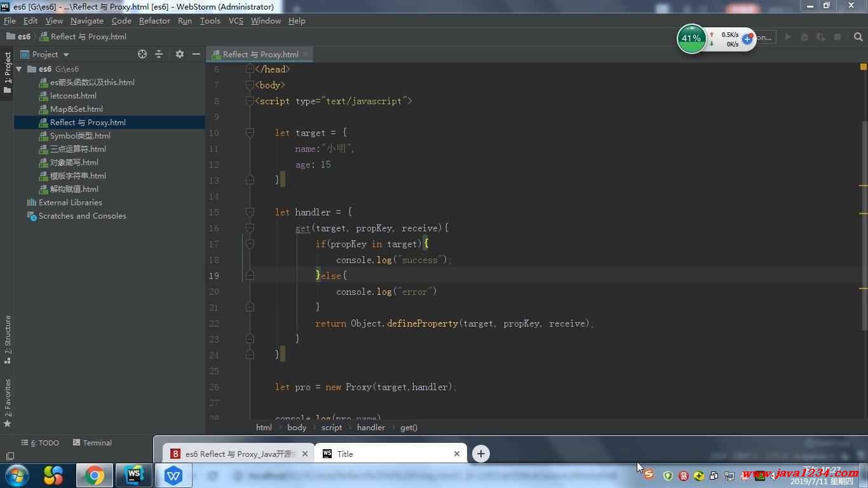Click the WebStorm taskbar icon
This screenshot has height=488, width=868.
tap(133, 475)
